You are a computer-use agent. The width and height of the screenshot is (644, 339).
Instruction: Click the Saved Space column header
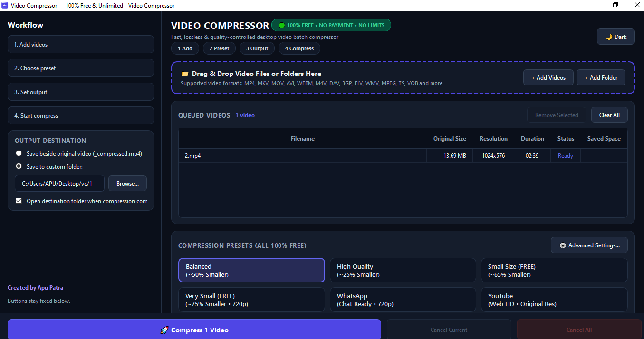coord(604,139)
